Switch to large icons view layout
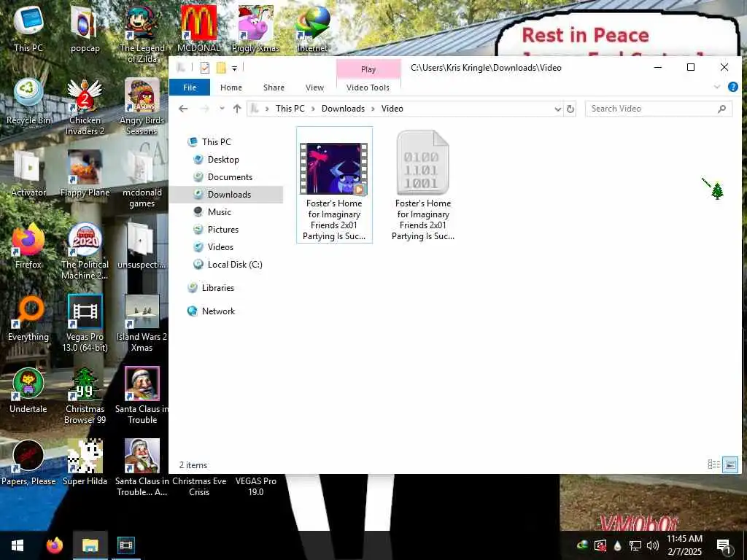The height and width of the screenshot is (560, 747). pos(730,464)
